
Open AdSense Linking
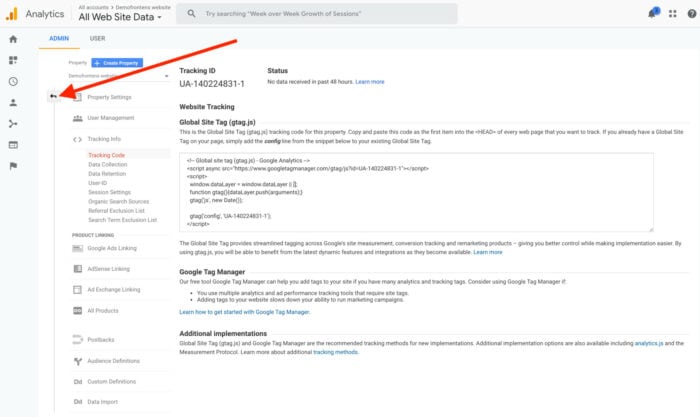108,269
